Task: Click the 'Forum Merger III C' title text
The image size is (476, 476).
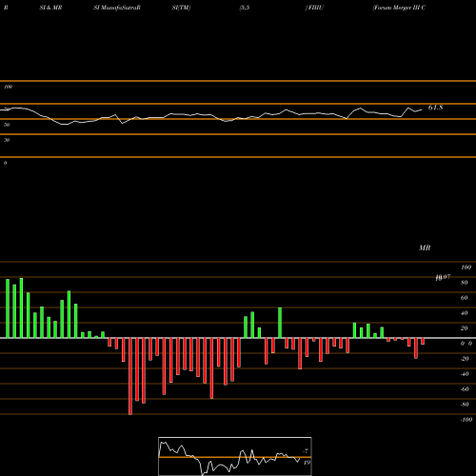Action: (399, 8)
